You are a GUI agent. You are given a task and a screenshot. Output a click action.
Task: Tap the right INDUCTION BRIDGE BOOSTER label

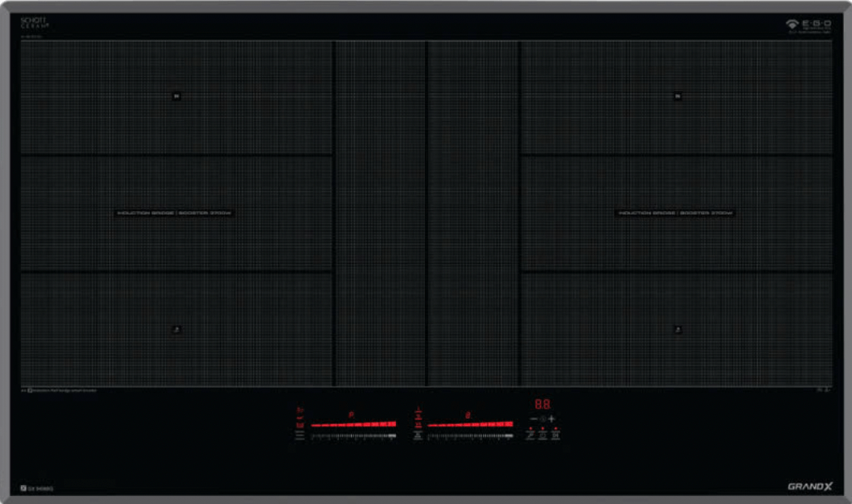pos(677,213)
